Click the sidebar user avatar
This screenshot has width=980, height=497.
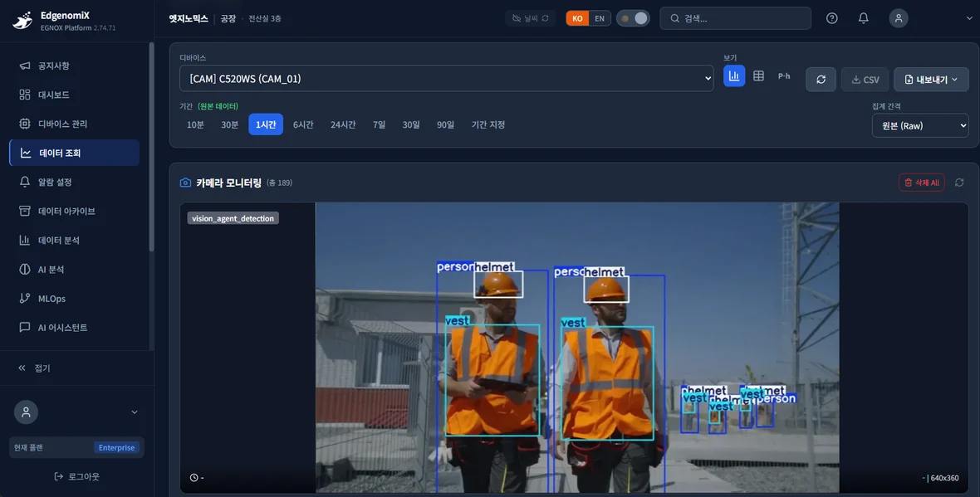pyautogui.click(x=27, y=412)
